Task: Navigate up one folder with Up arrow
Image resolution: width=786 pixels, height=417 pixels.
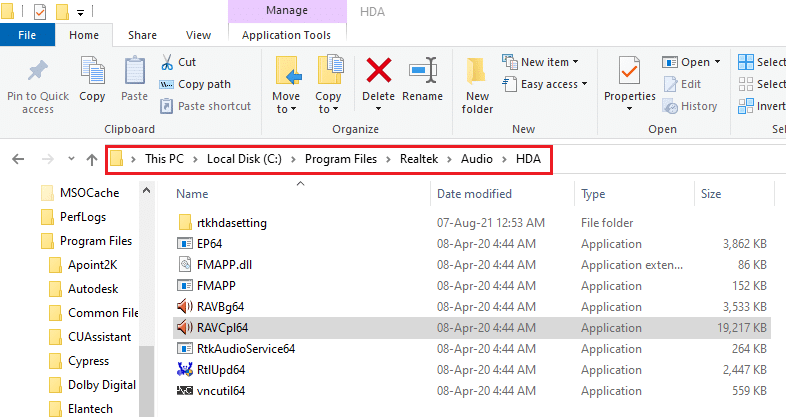Action: 91,159
